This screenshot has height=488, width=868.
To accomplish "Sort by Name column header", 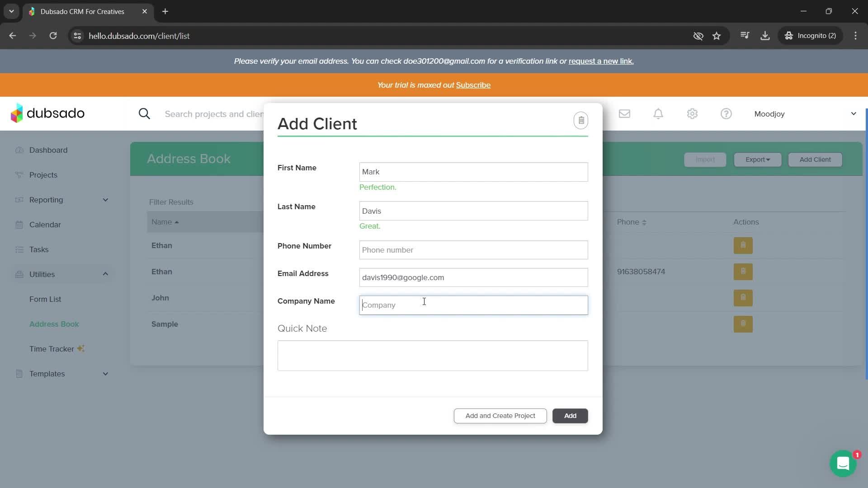I will pos(165,222).
